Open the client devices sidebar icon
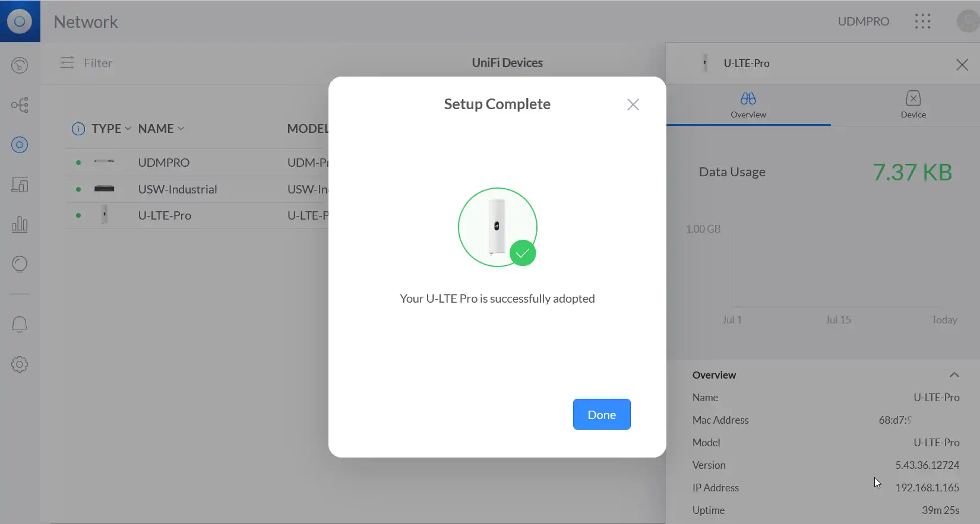The height and width of the screenshot is (524, 980). click(x=20, y=185)
